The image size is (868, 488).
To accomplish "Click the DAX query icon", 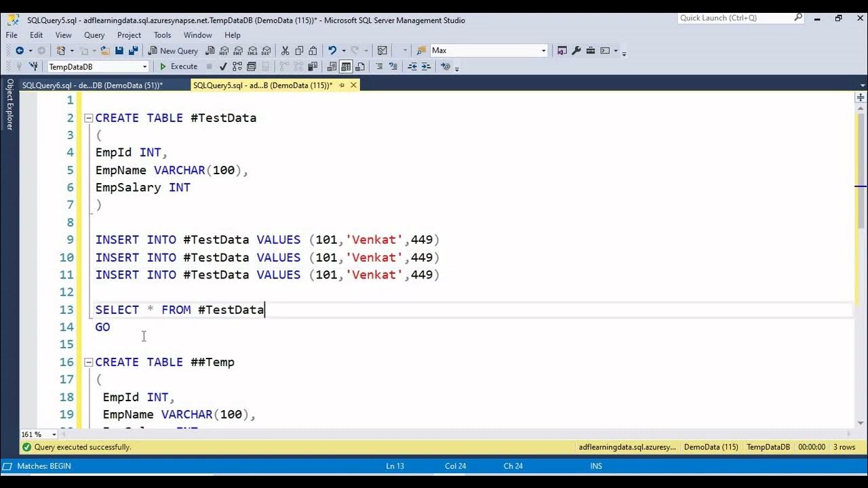I will point(266,50).
